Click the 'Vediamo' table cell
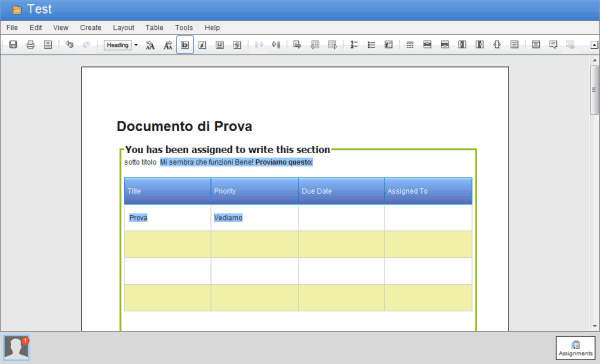 (x=254, y=218)
